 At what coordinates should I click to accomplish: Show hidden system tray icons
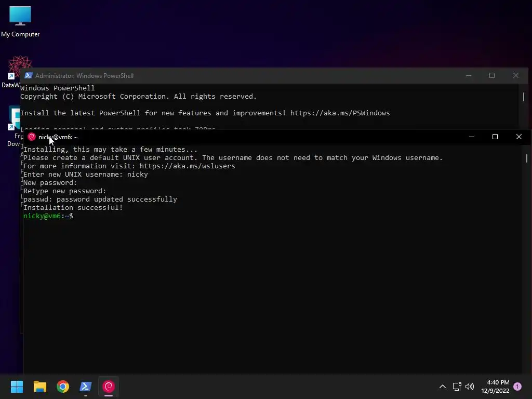(x=443, y=387)
